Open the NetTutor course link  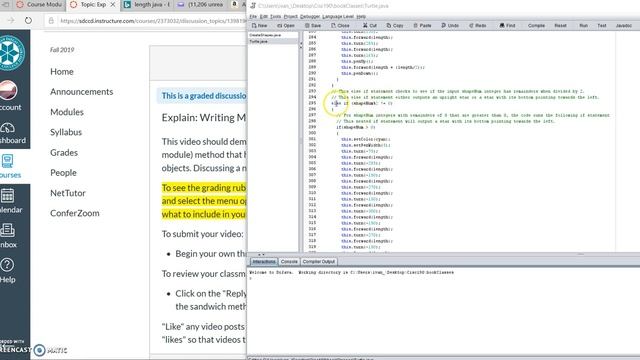click(68, 193)
